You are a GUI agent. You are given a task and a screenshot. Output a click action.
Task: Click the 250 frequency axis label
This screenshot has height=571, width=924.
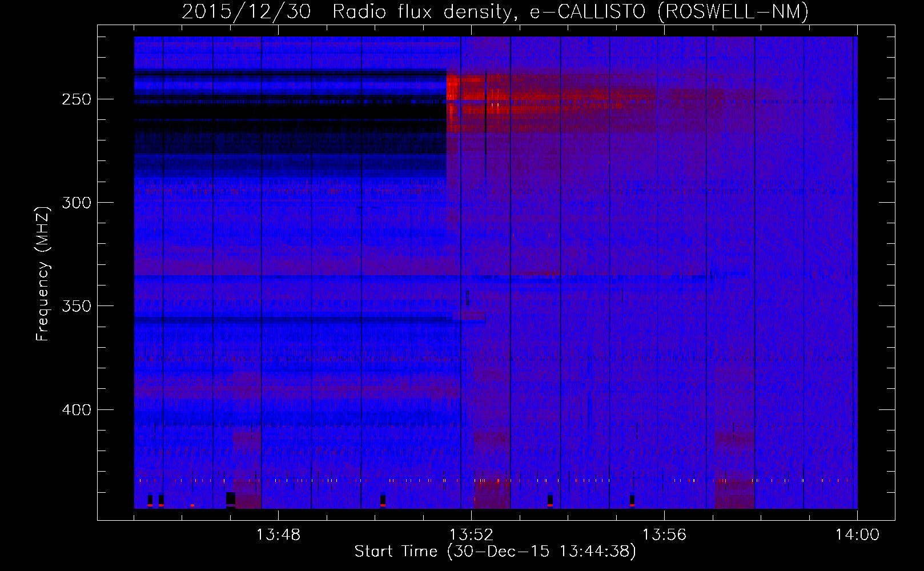[x=77, y=99]
